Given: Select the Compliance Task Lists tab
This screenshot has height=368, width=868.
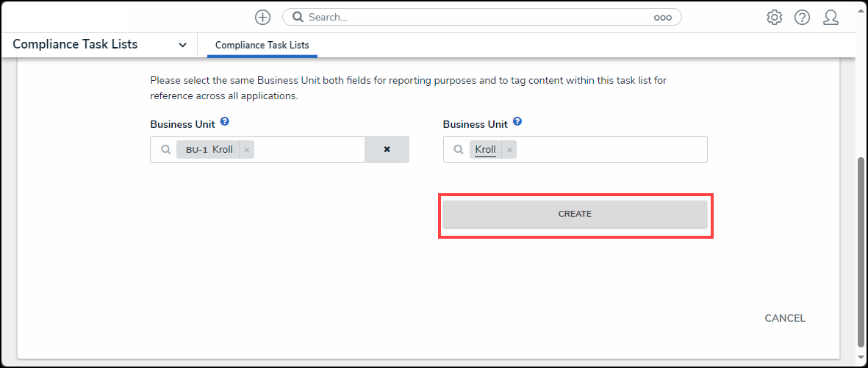Looking at the screenshot, I should tap(262, 46).
